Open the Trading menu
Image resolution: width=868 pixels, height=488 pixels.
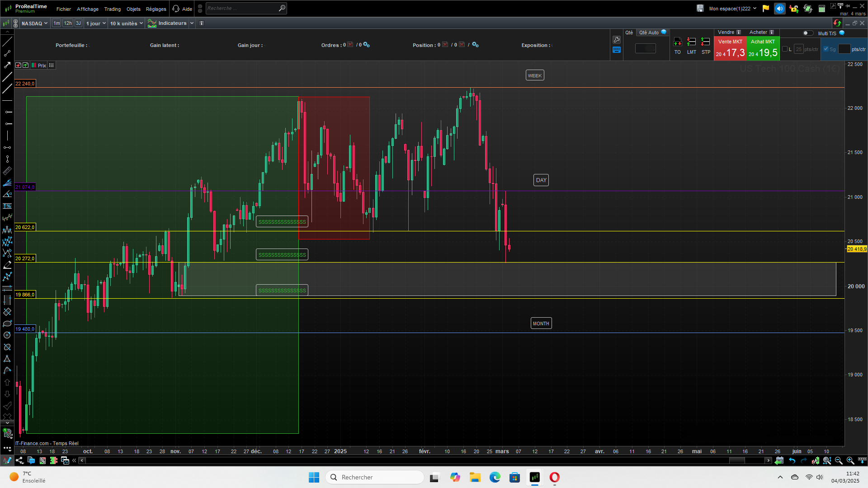112,9
